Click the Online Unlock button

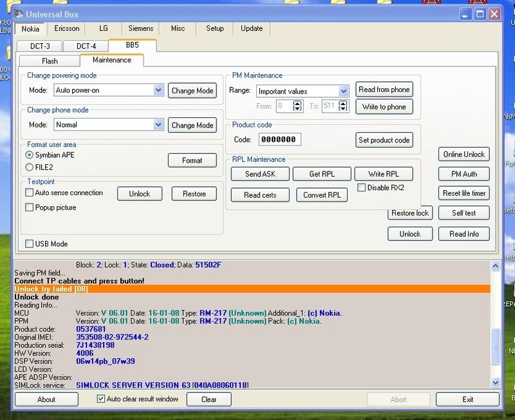coord(464,154)
